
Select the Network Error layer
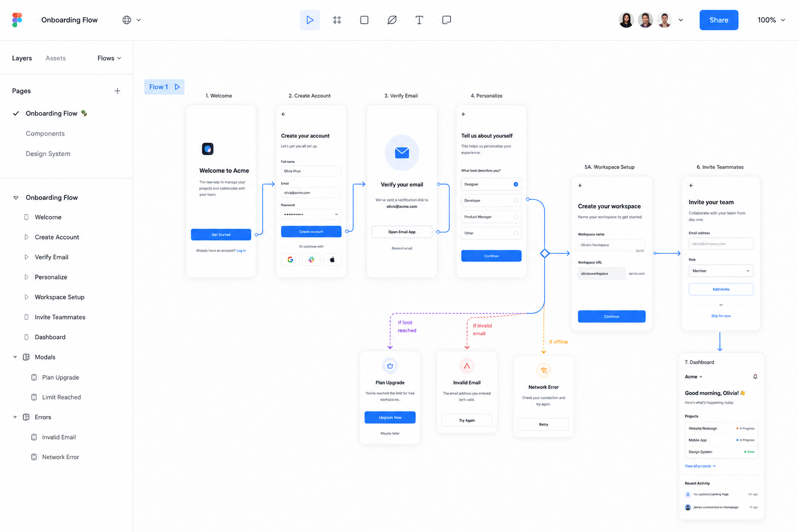click(60, 457)
